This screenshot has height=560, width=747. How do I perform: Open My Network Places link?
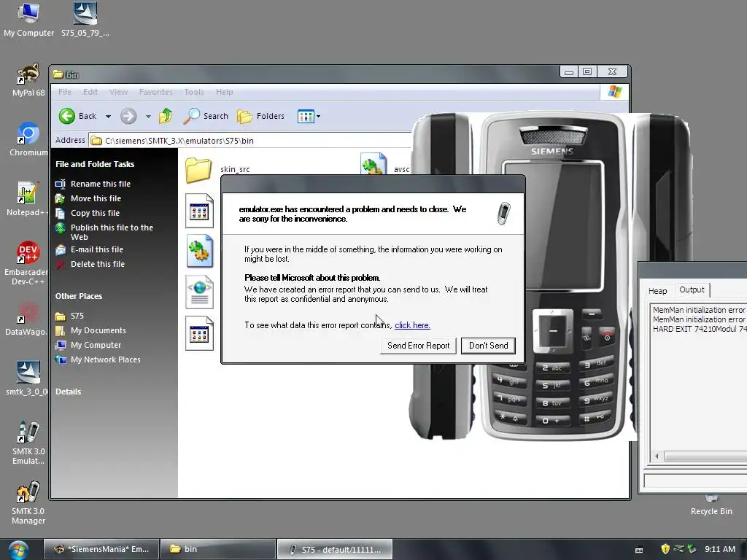coord(105,360)
